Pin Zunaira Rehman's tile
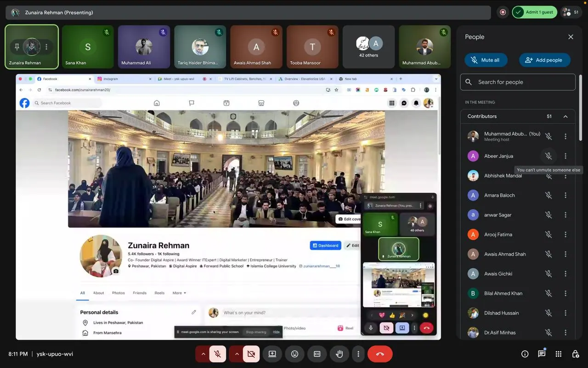The width and height of the screenshot is (588, 368). tap(17, 47)
